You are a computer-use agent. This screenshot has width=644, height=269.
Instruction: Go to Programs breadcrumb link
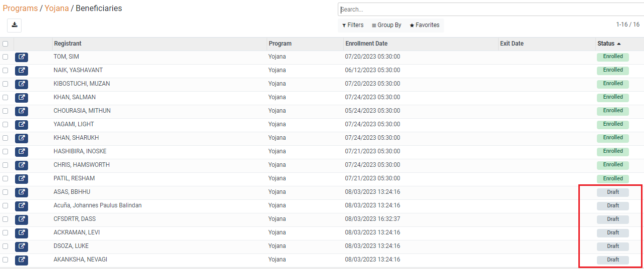point(20,9)
